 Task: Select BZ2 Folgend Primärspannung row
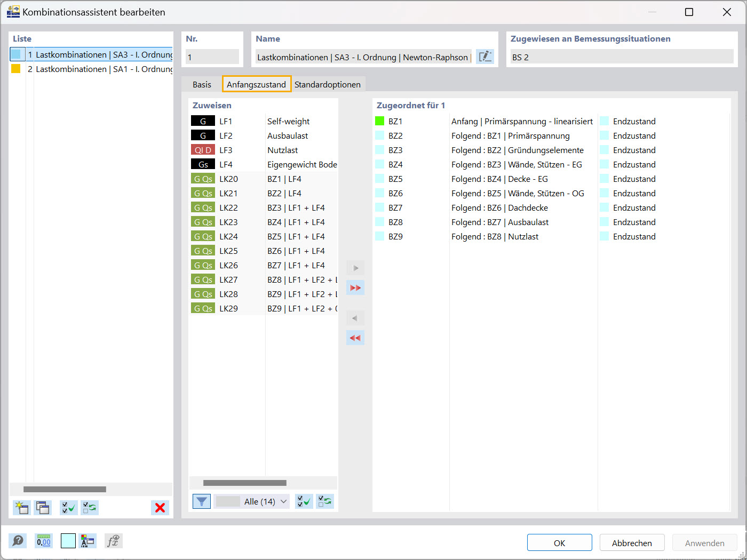[x=551, y=135]
